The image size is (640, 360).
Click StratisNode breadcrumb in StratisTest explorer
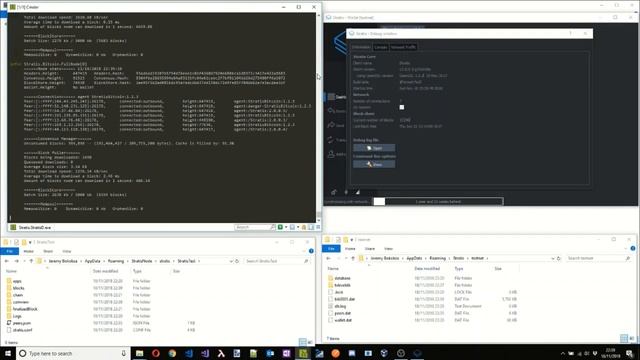point(142,261)
